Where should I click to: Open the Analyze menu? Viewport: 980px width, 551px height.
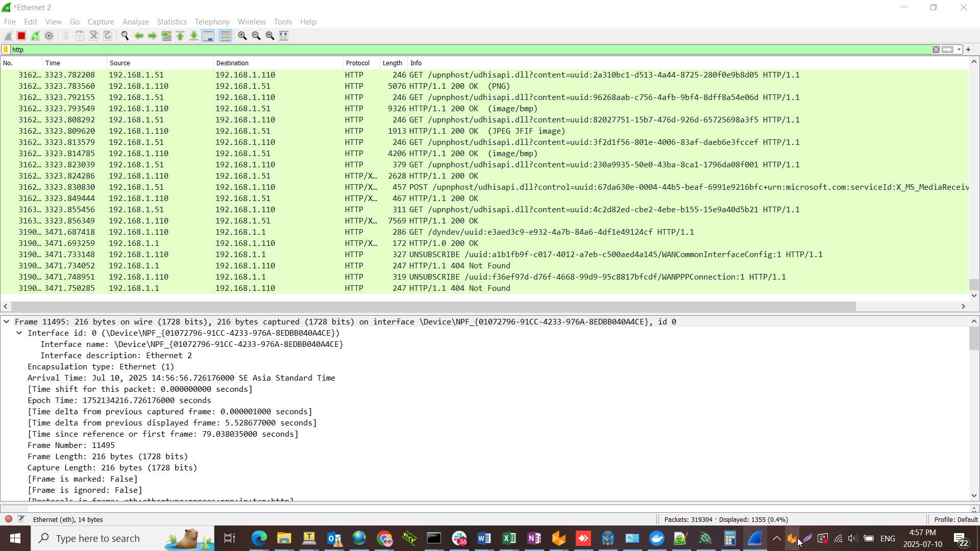coord(135,22)
